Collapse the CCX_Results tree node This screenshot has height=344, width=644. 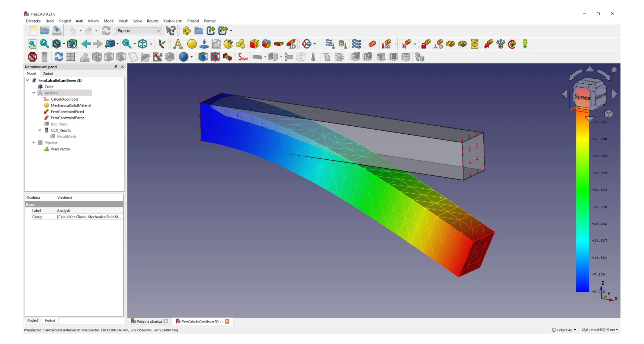(40, 130)
